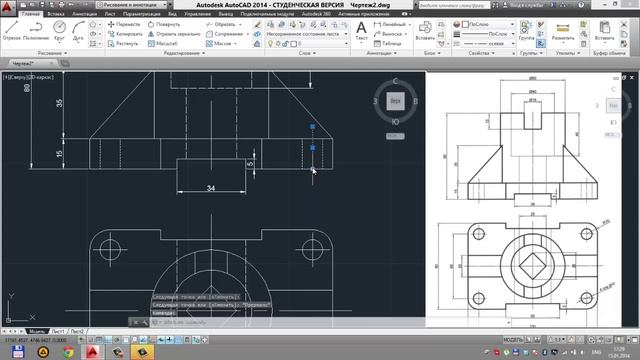Click the Копировать copy tool
This screenshot has width=640, height=360.
coord(125,34)
